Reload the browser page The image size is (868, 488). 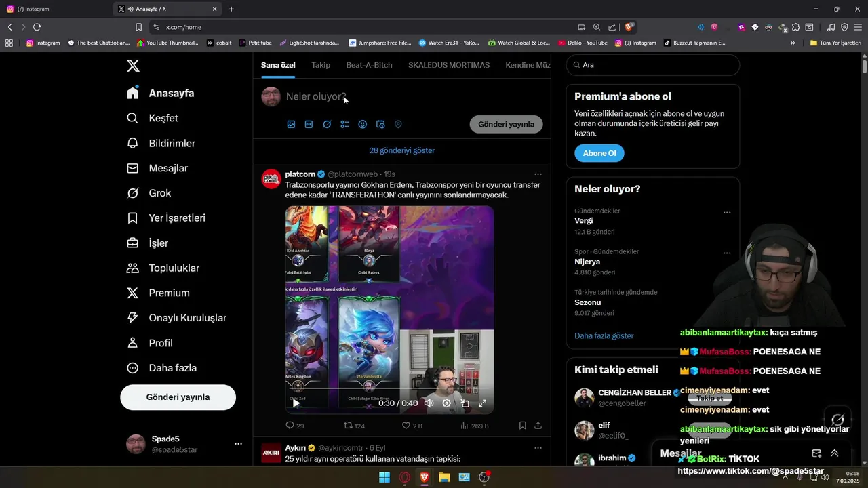point(37,27)
